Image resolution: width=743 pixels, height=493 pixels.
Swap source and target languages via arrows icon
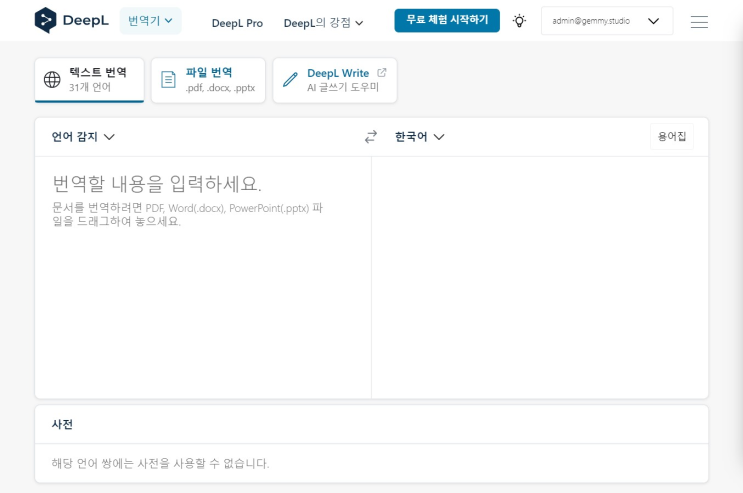pyautogui.click(x=371, y=137)
